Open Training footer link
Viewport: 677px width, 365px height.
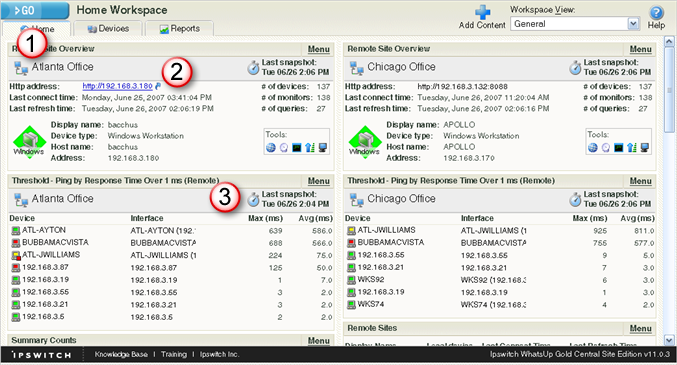174,354
